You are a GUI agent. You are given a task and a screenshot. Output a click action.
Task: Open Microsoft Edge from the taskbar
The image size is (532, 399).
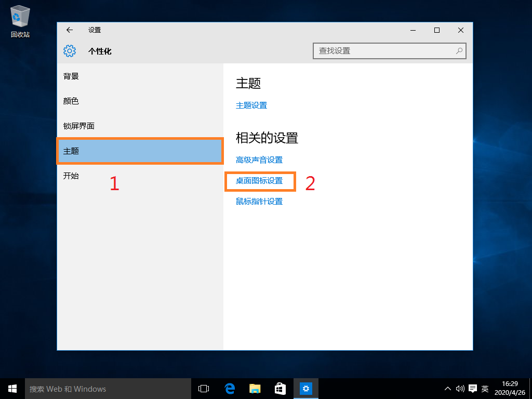[x=229, y=388]
